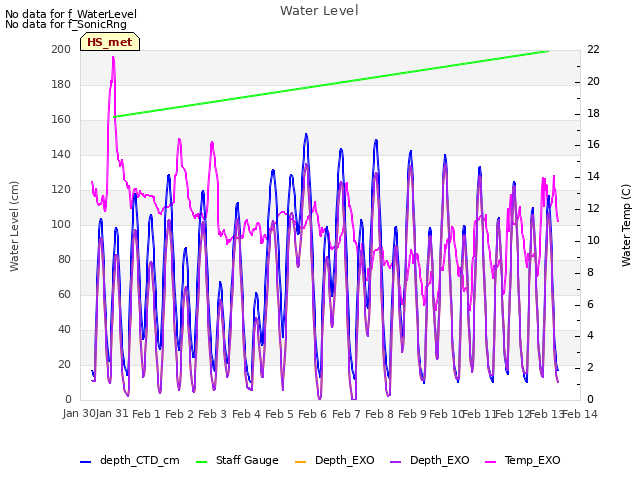Click the magenta Temp_EXO legend swatch

(x=490, y=462)
